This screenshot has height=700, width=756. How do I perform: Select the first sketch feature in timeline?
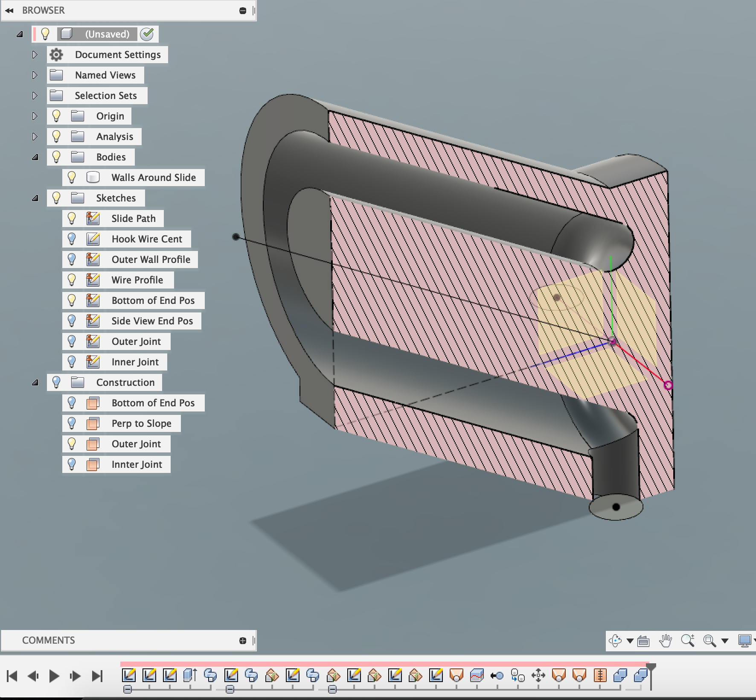point(129,676)
